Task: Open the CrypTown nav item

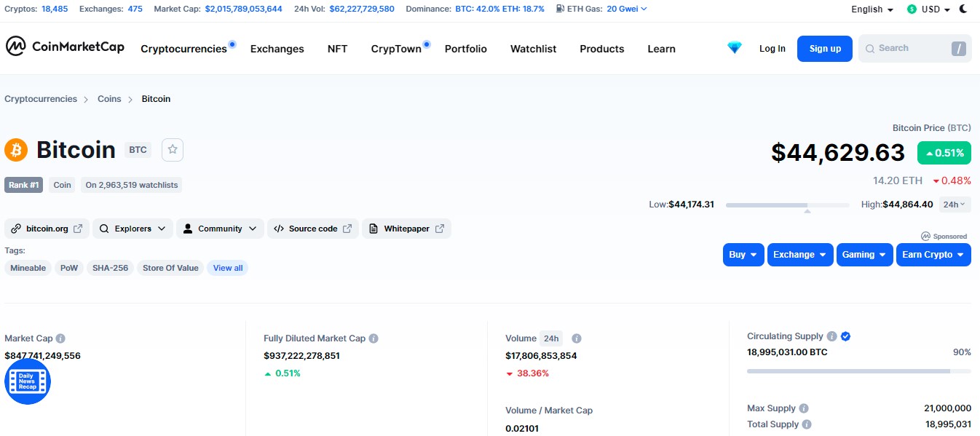Action: click(x=396, y=49)
